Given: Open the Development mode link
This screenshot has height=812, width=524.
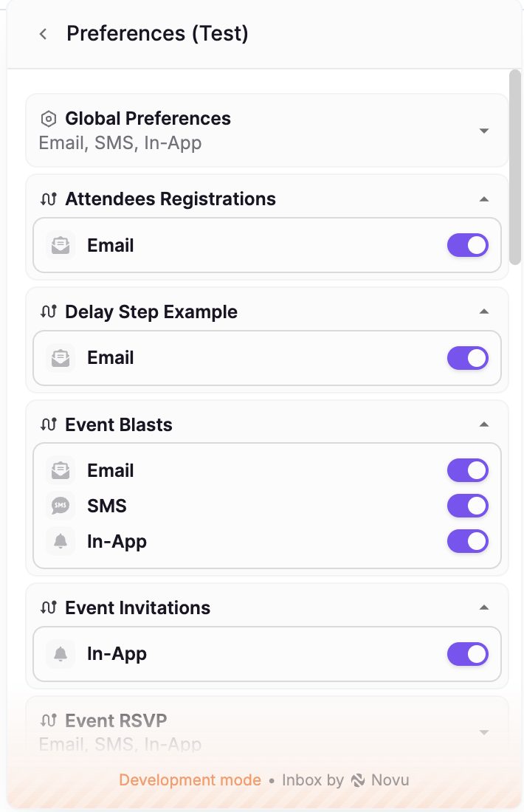Looking at the screenshot, I should pyautogui.click(x=190, y=780).
